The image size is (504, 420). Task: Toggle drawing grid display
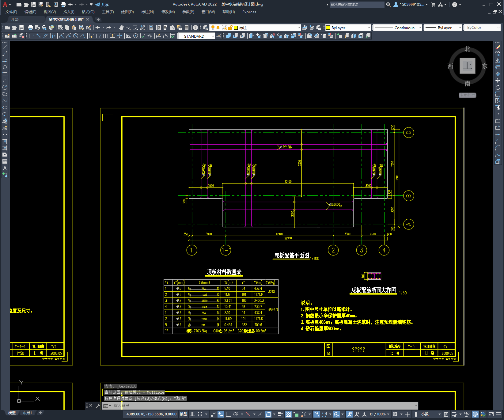click(x=192, y=414)
